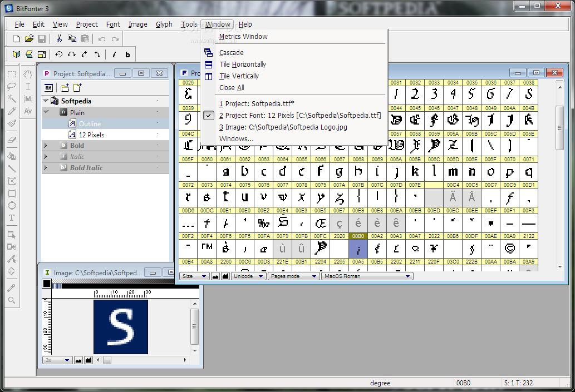This screenshot has height=392, width=575.
Task: Select the AV kerning tool
Action: coord(28,111)
